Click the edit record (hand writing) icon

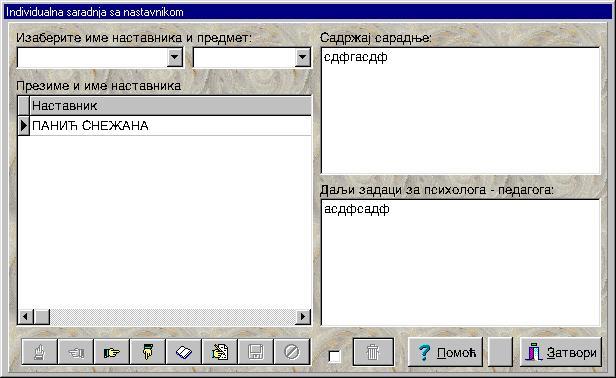[x=220, y=352]
